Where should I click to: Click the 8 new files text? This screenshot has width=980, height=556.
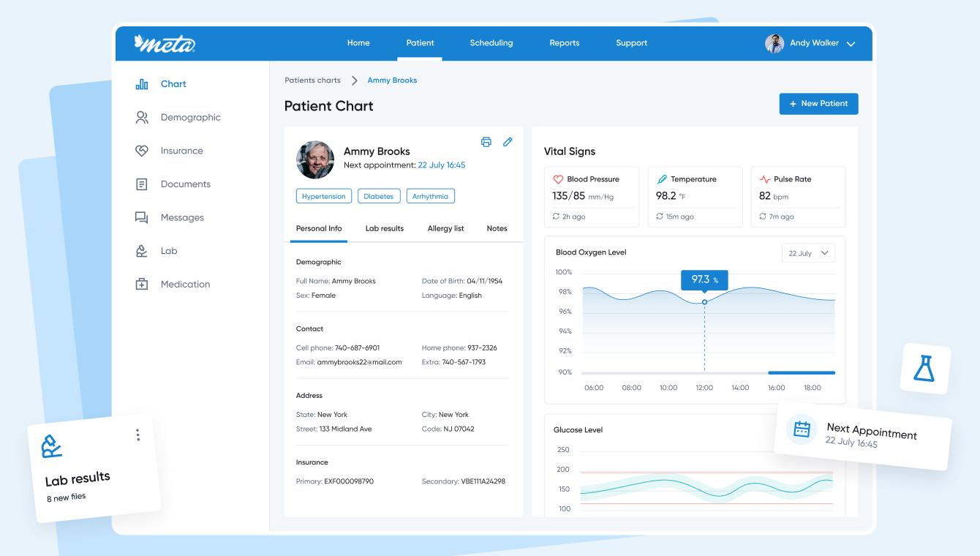[x=66, y=497]
